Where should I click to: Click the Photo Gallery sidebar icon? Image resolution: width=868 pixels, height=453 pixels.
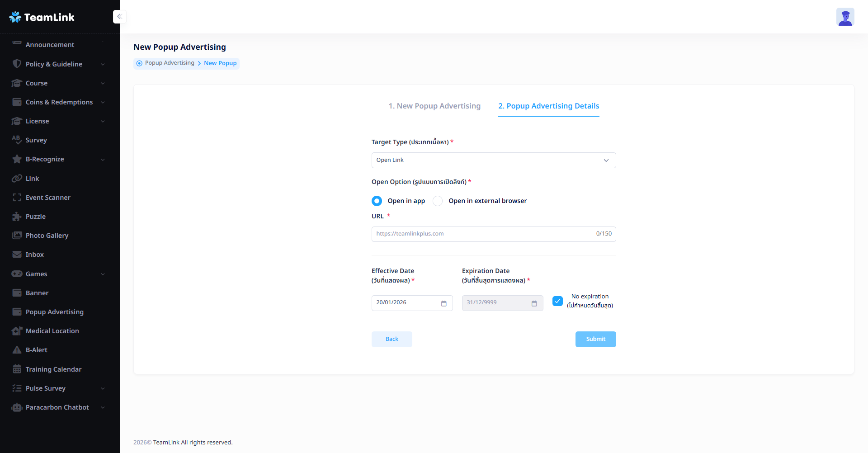point(17,236)
